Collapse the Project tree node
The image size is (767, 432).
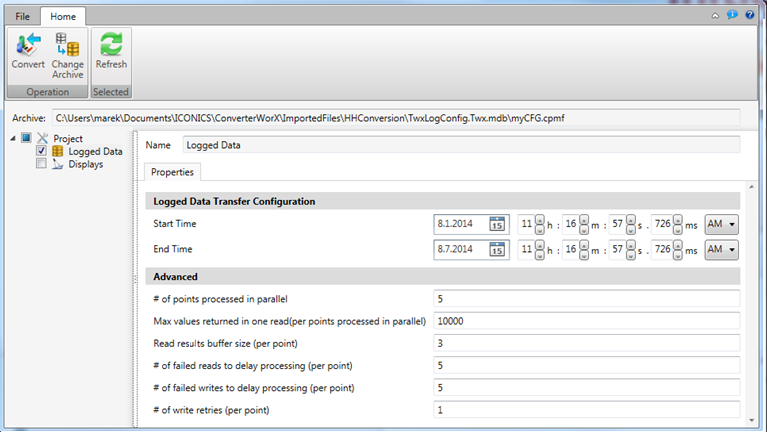(x=12, y=138)
